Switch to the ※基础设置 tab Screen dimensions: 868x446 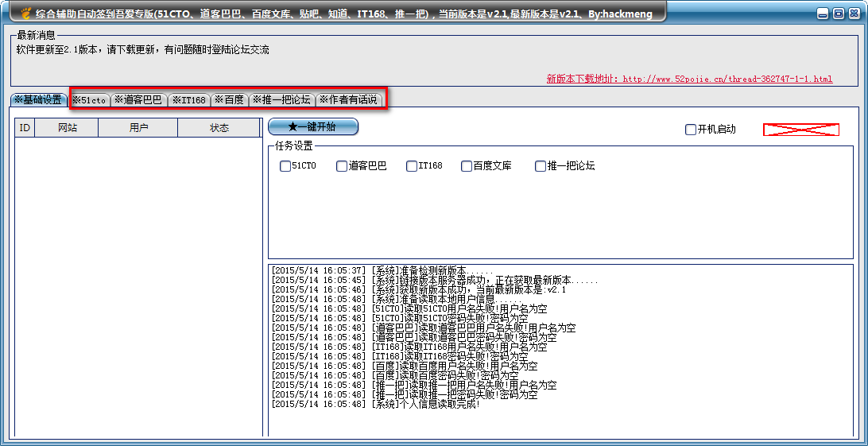click(x=38, y=100)
